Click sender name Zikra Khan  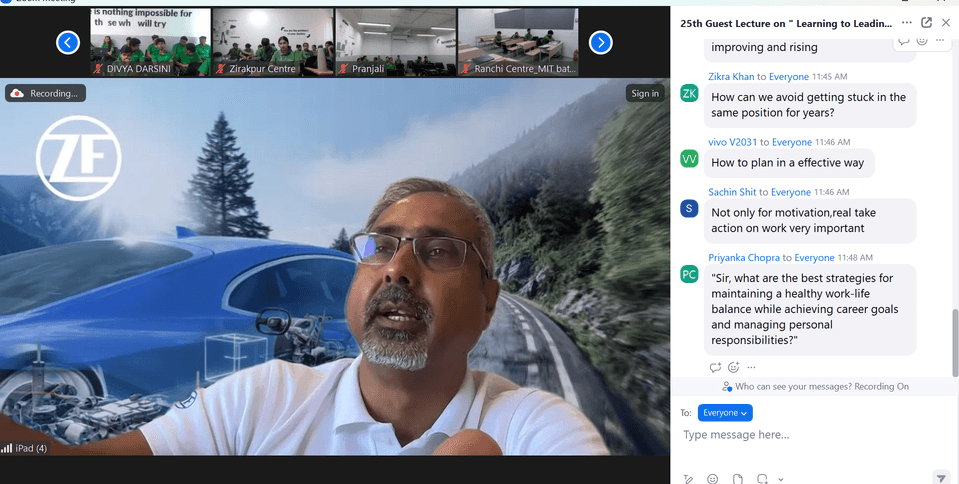pos(731,76)
